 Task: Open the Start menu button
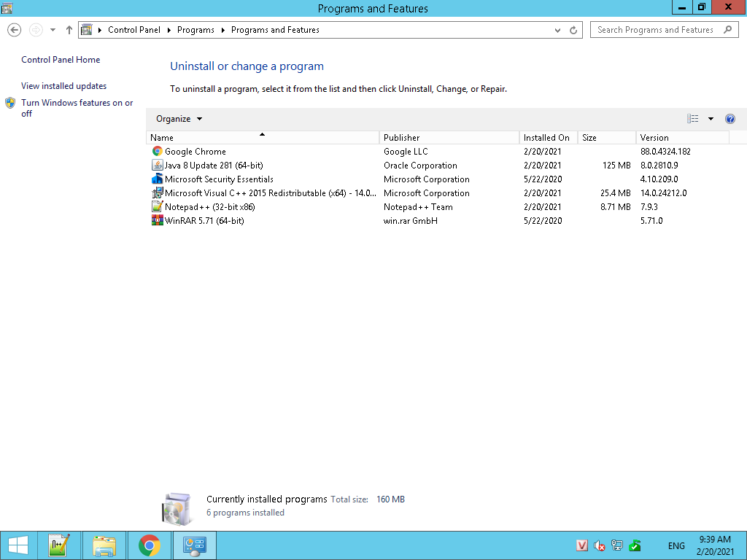pos(18,545)
